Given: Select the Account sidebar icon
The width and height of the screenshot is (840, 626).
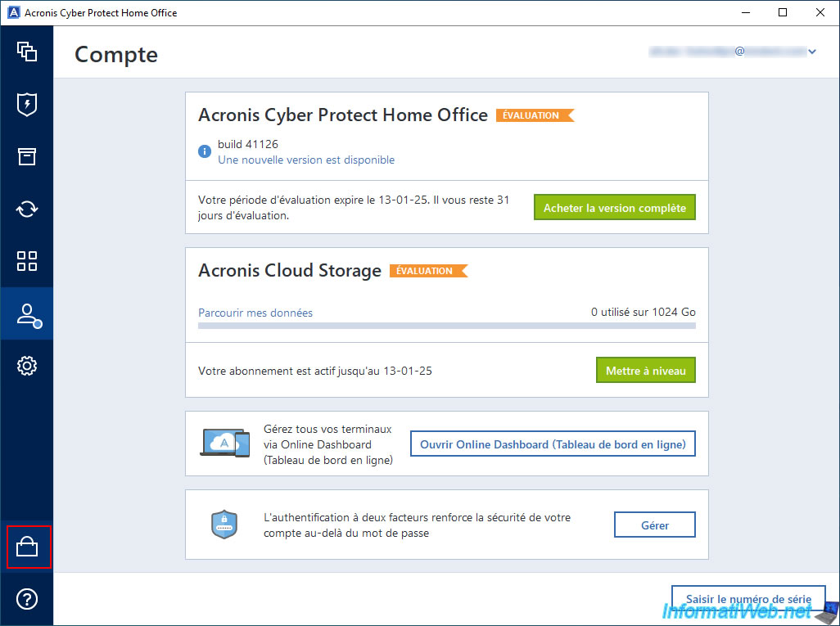Looking at the screenshot, I should (x=27, y=313).
